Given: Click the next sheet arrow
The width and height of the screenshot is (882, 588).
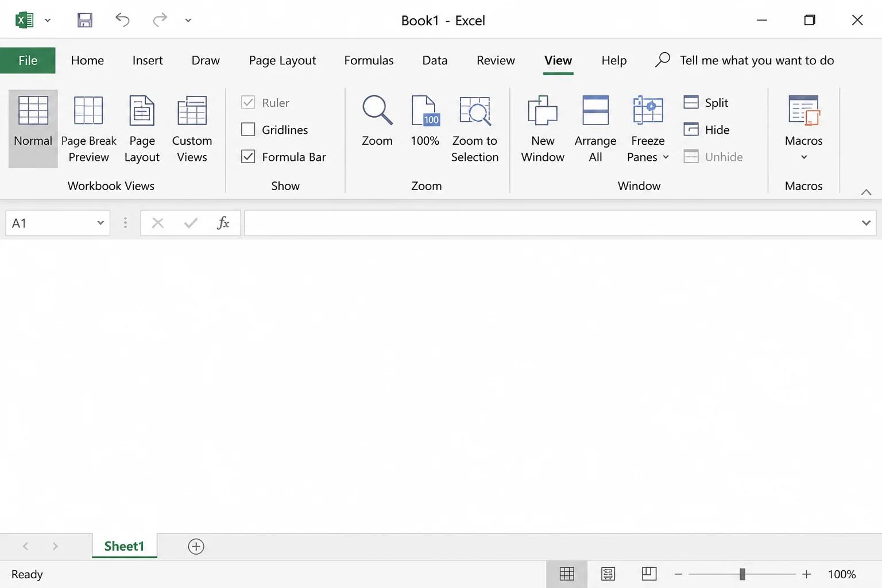Looking at the screenshot, I should click(55, 546).
